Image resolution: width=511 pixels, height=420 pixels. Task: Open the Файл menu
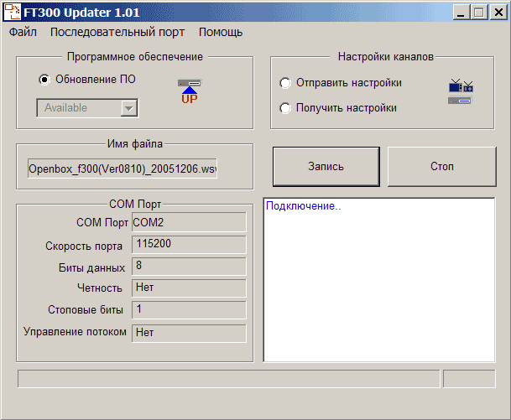[x=23, y=32]
